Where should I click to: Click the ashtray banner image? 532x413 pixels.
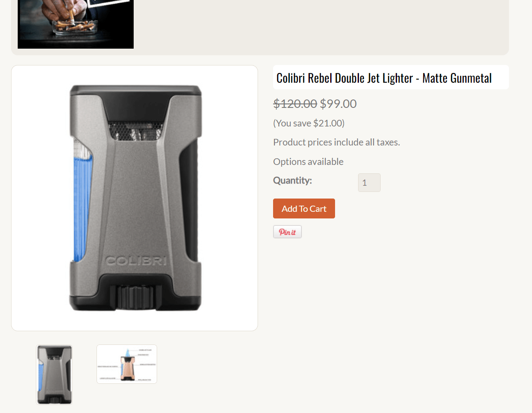(75, 24)
